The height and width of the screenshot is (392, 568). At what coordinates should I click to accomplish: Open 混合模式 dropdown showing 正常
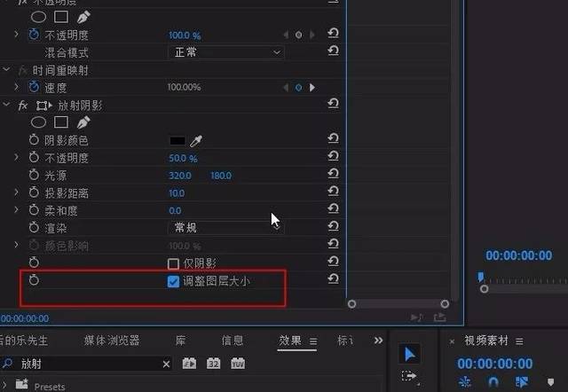tap(226, 52)
